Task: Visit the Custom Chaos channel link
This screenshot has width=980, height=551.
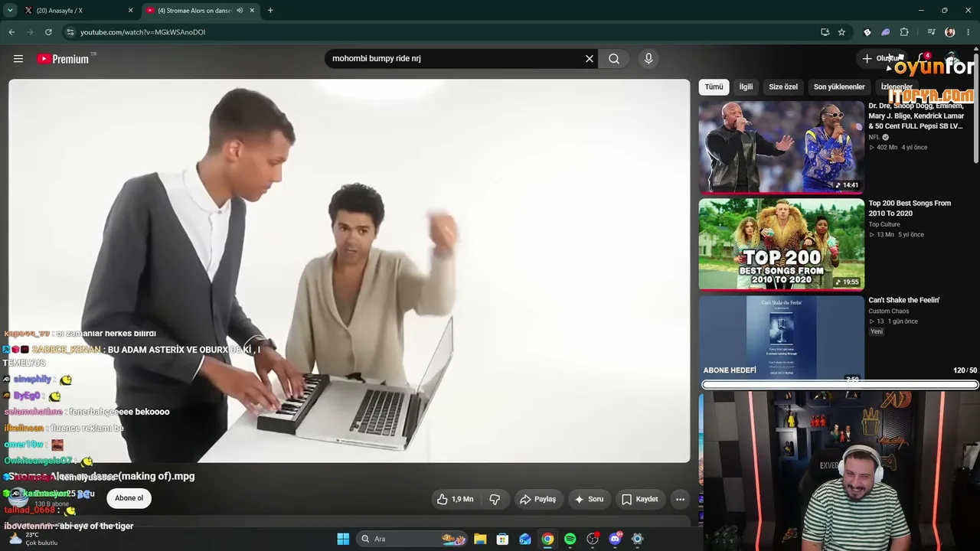Action: point(889,311)
